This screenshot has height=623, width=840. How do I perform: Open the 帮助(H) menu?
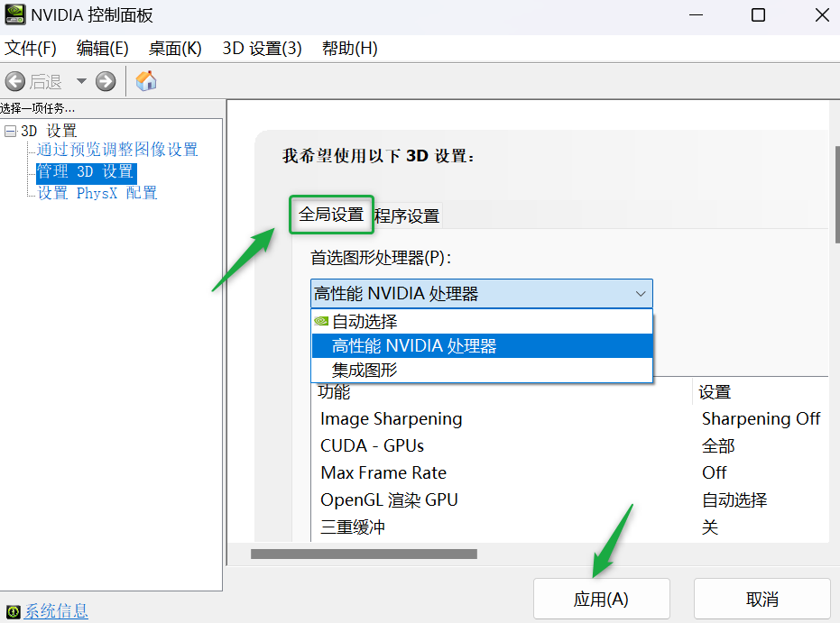click(x=349, y=49)
